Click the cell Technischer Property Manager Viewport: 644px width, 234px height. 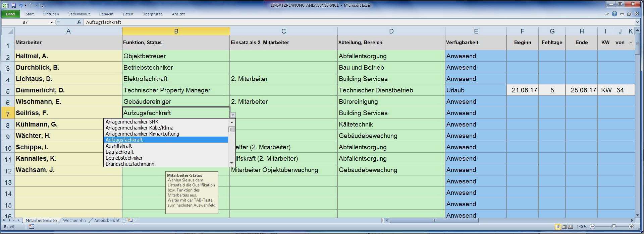[176, 90]
